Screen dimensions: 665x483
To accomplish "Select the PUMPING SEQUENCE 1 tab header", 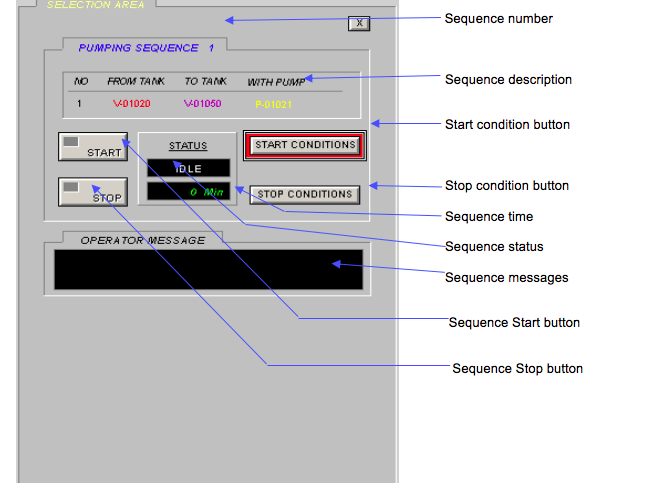I will pyautogui.click(x=146, y=47).
